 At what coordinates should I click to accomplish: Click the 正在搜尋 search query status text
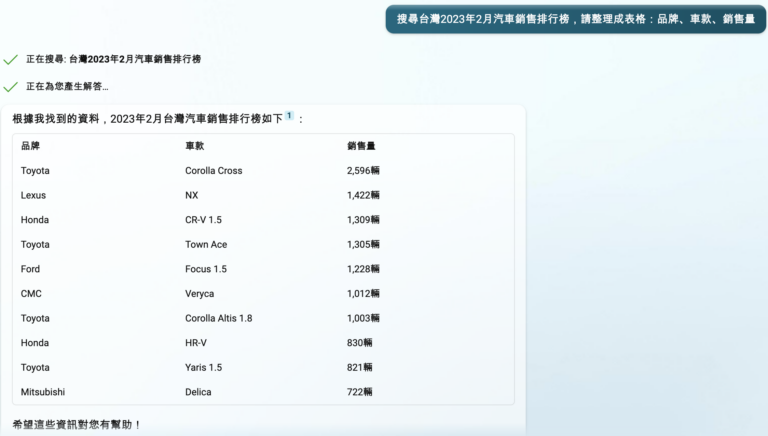[x=113, y=60]
